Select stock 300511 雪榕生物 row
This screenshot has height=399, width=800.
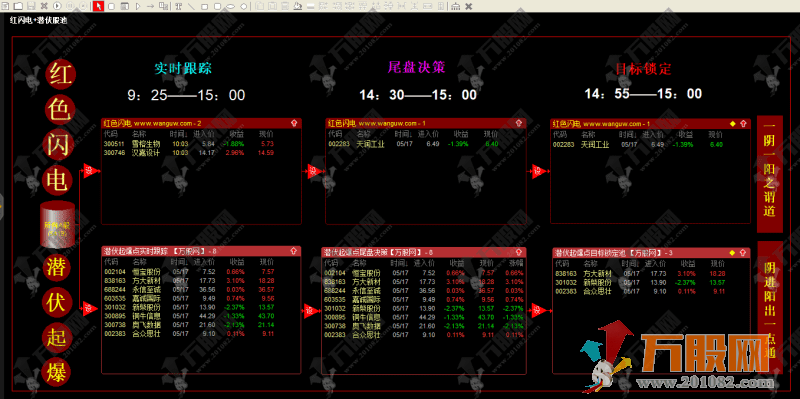click(189, 144)
